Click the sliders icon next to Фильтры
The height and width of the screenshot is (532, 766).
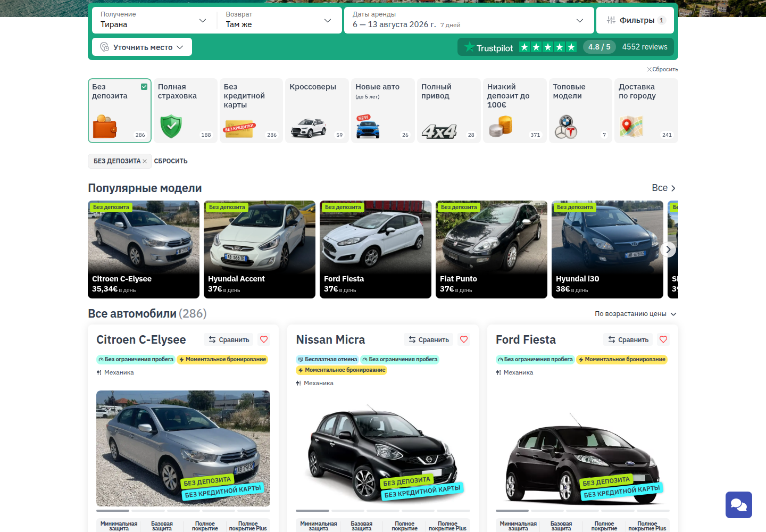(611, 20)
